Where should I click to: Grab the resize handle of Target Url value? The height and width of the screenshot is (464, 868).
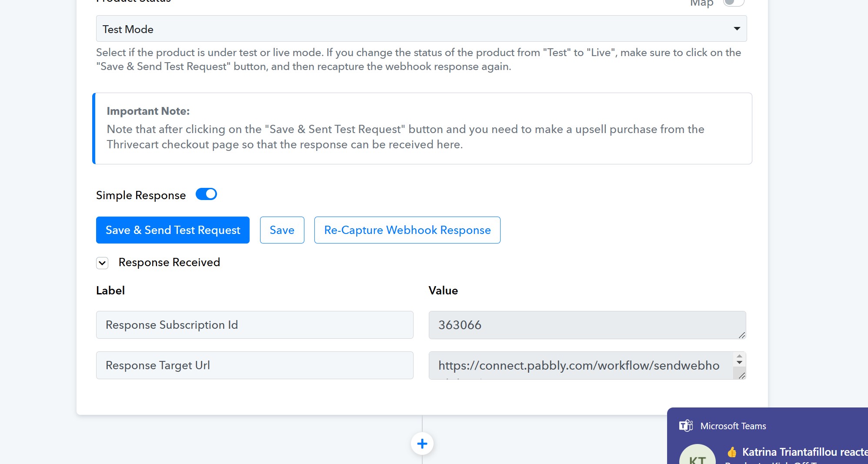[x=742, y=376]
